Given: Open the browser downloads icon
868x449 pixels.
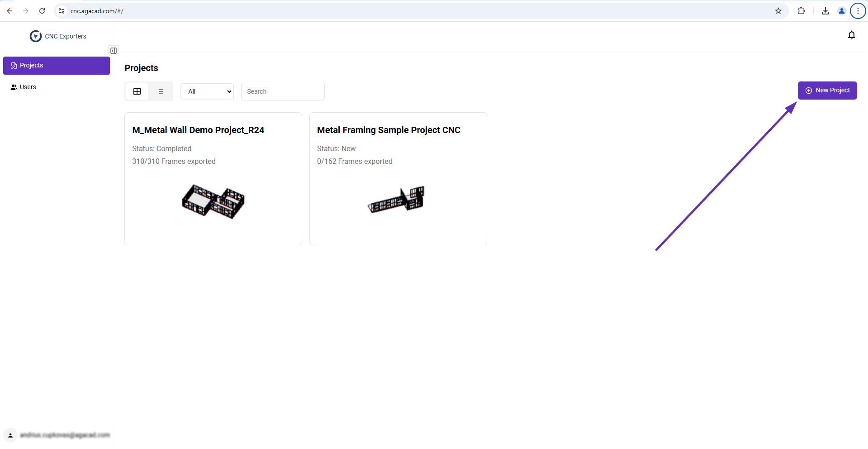Looking at the screenshot, I should point(825,11).
